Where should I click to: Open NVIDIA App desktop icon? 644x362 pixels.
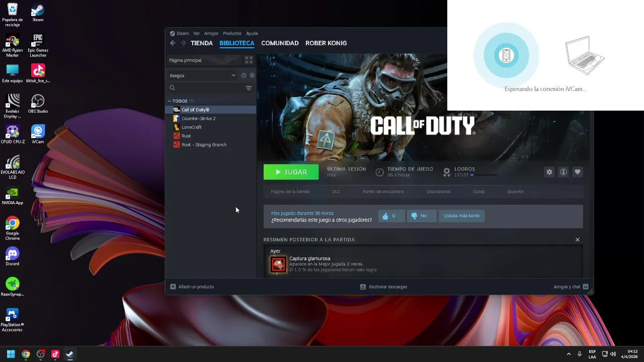point(13,196)
